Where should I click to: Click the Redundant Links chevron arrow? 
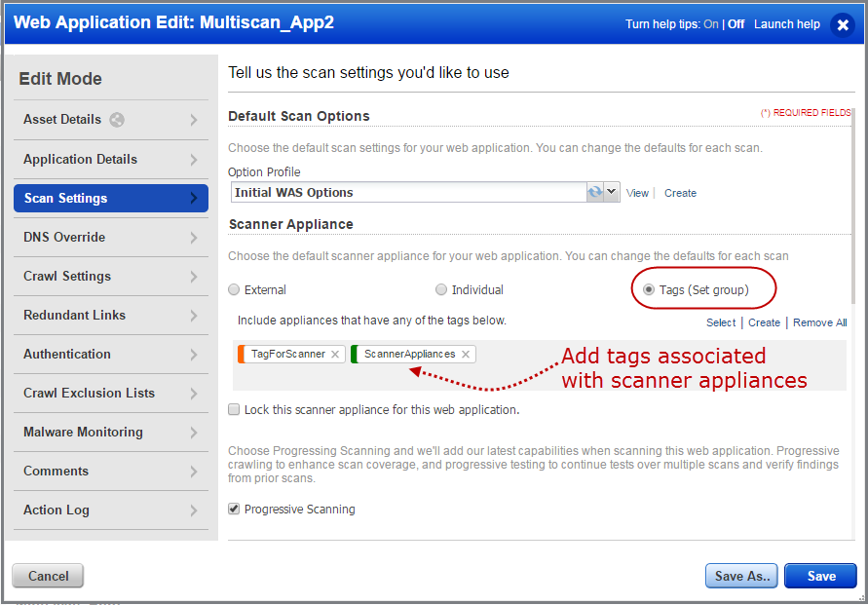tap(193, 316)
